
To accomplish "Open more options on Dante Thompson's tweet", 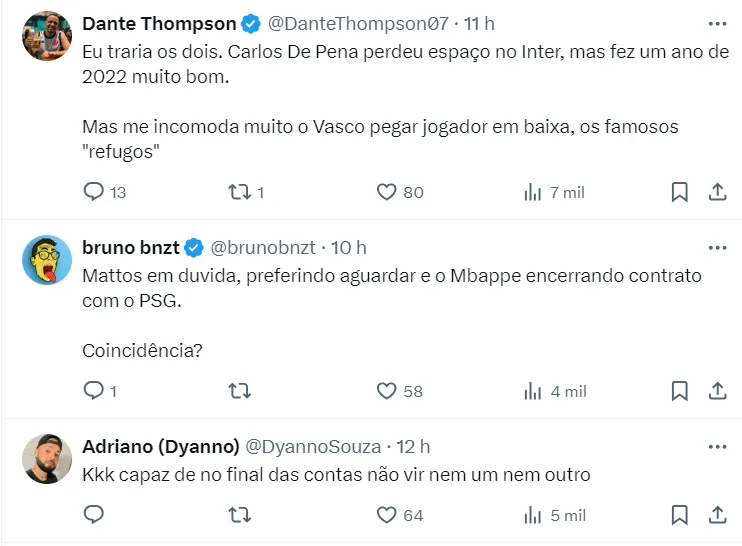I will 717,23.
